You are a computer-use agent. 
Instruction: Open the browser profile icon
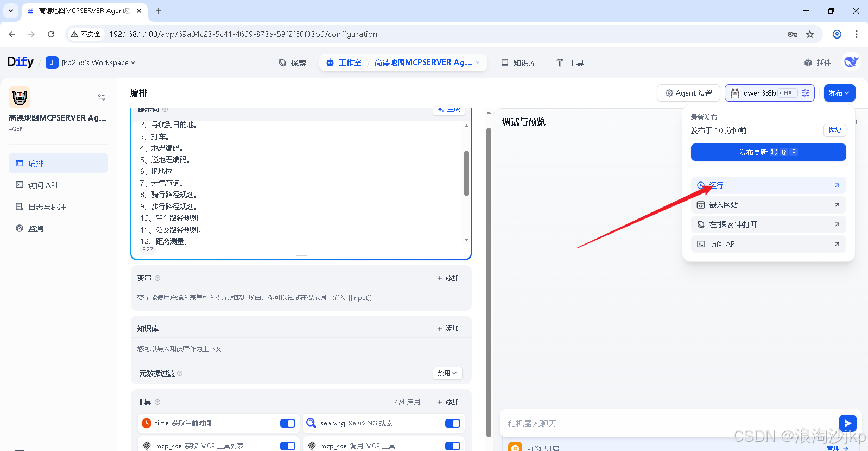tap(837, 34)
